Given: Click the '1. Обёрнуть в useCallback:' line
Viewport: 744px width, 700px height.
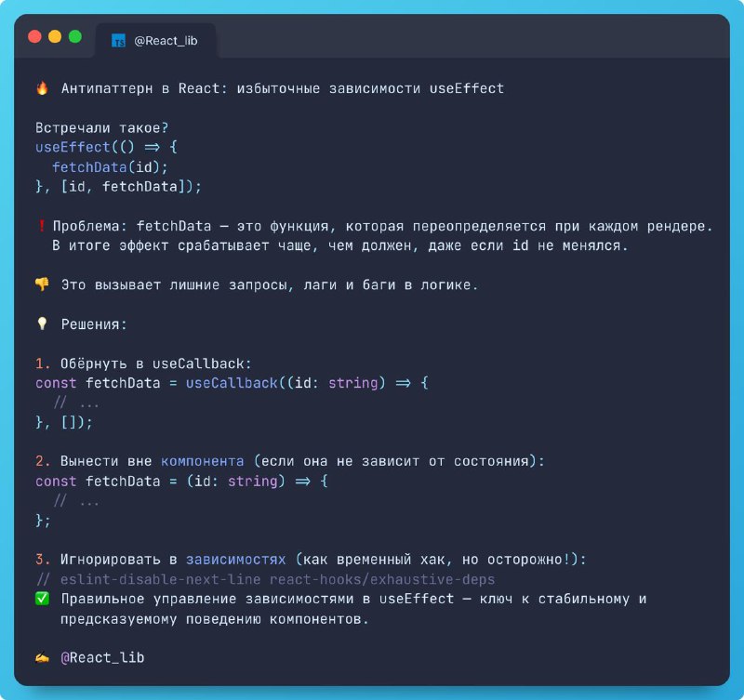Looking at the screenshot, I should tap(143, 363).
